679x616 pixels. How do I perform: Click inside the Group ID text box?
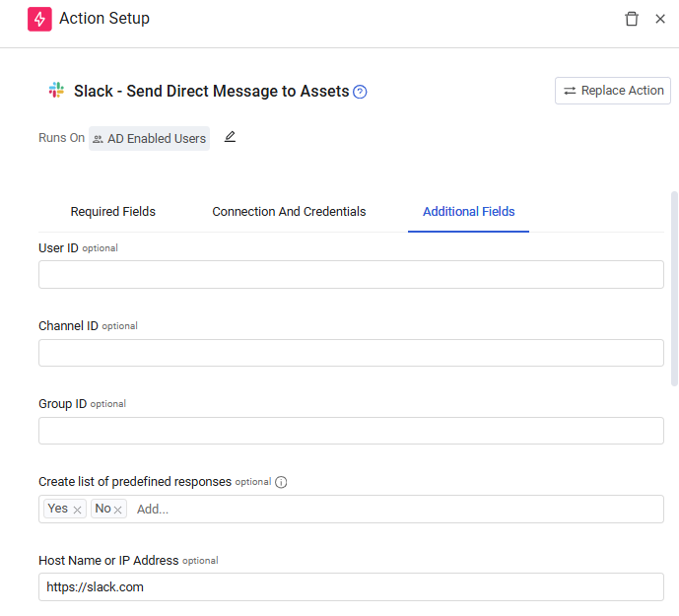[x=351, y=431]
